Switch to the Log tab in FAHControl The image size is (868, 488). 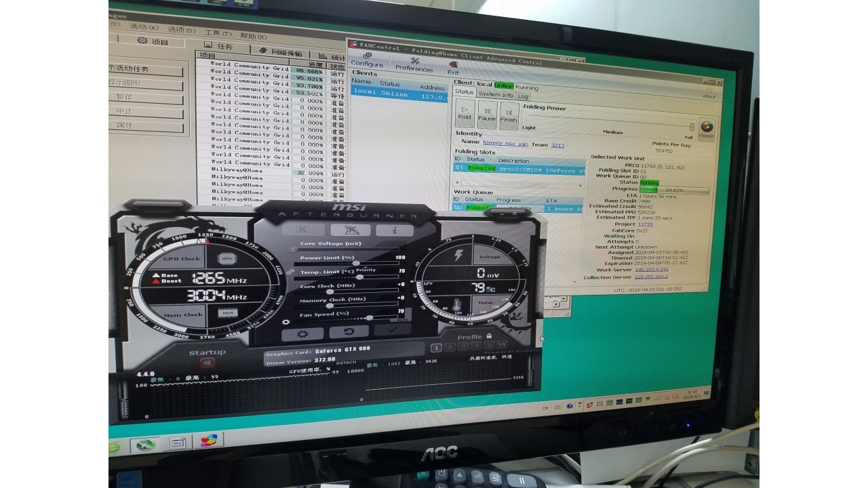pos(524,96)
